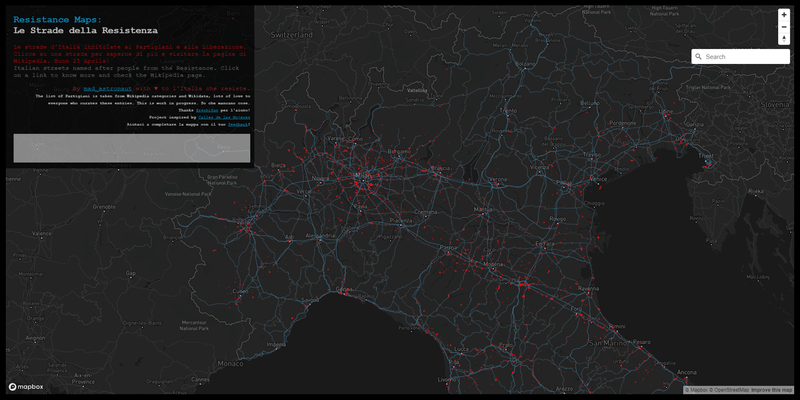Reset map bearing with compass button
The height and width of the screenshot is (400, 800).
[784, 38]
